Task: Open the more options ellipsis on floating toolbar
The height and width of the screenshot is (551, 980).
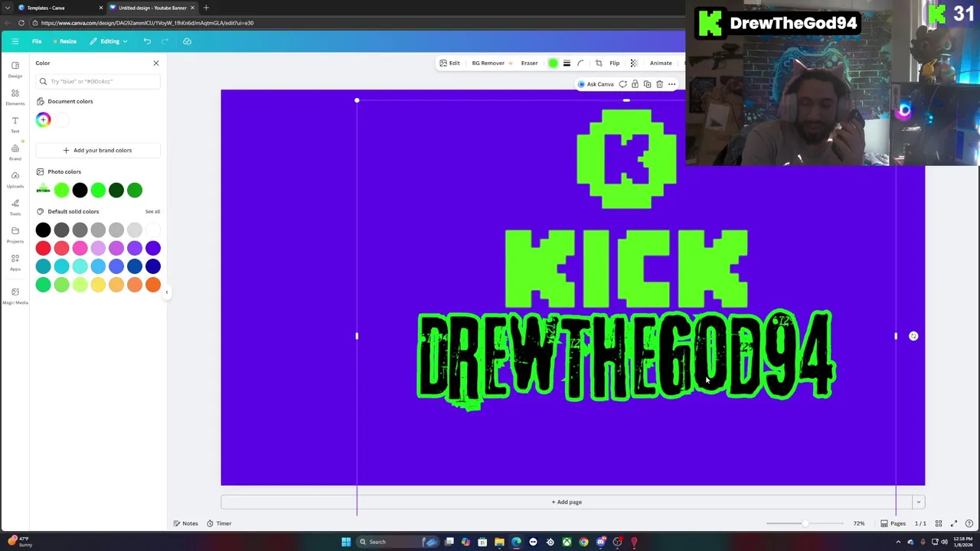Action: click(671, 84)
